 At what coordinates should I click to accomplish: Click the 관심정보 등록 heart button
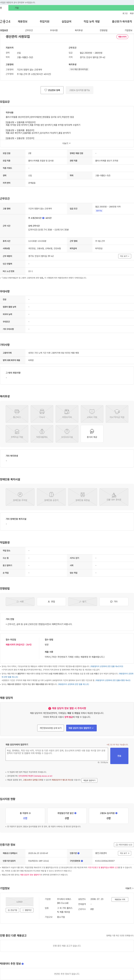pyautogui.click(x=52, y=90)
